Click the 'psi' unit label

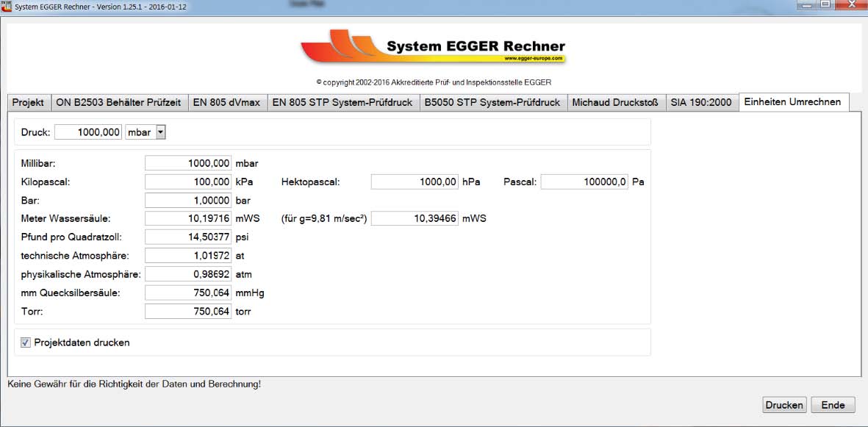(x=242, y=237)
